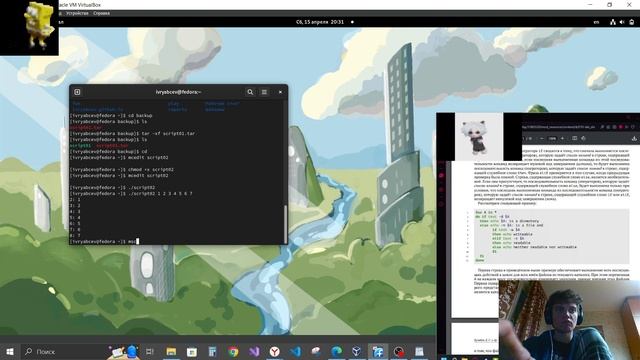640x360 pixels.
Task: Open Microsoft Edge from taskbar
Action: click(x=337, y=351)
